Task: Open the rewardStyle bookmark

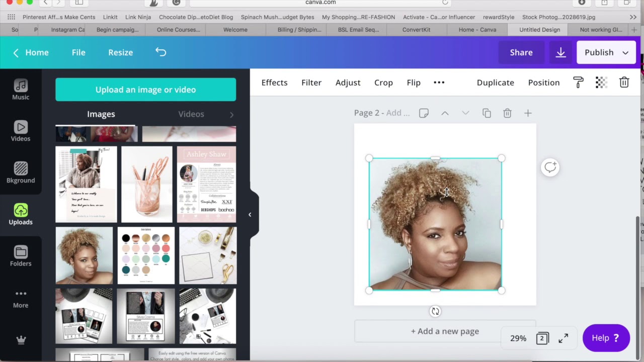Action: point(499,17)
